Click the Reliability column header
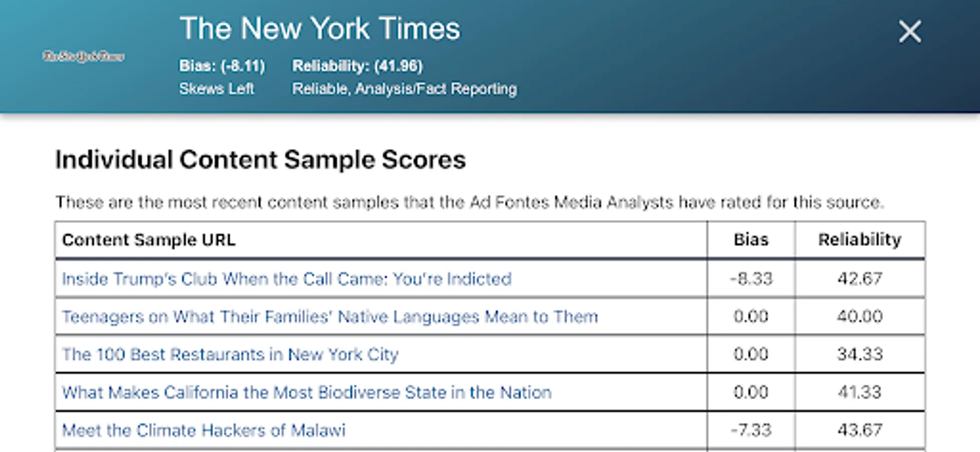Screen dimensions: 980x452 point(860,240)
